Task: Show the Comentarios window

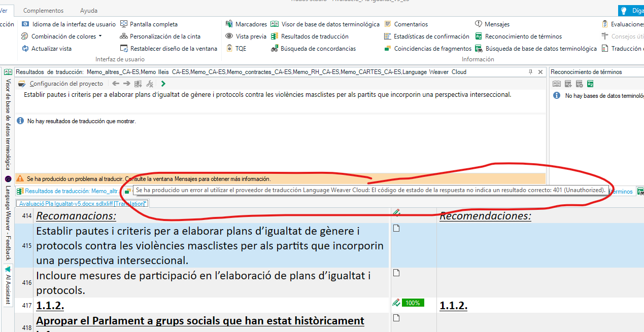Action: tap(406, 24)
